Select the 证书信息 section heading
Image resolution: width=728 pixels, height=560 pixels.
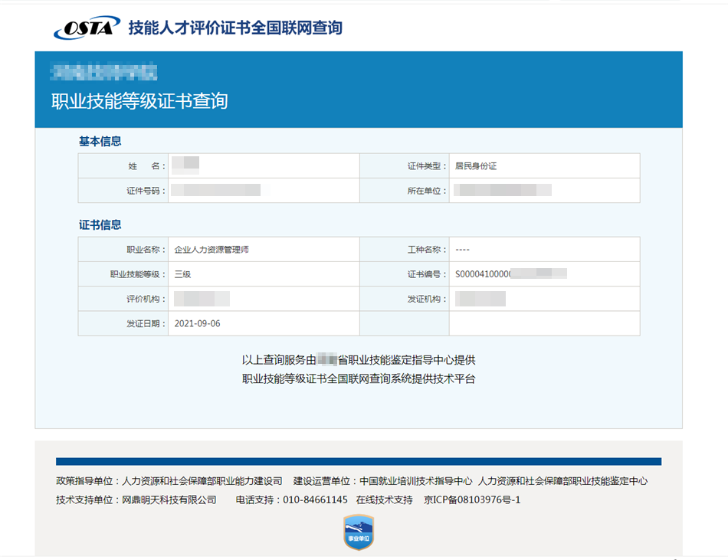(x=100, y=225)
